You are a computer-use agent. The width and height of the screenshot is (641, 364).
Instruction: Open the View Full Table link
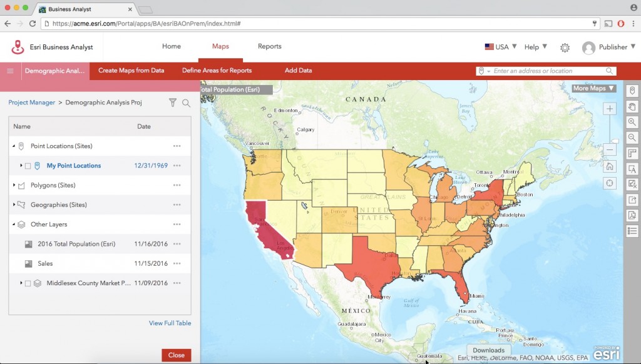pyautogui.click(x=170, y=323)
